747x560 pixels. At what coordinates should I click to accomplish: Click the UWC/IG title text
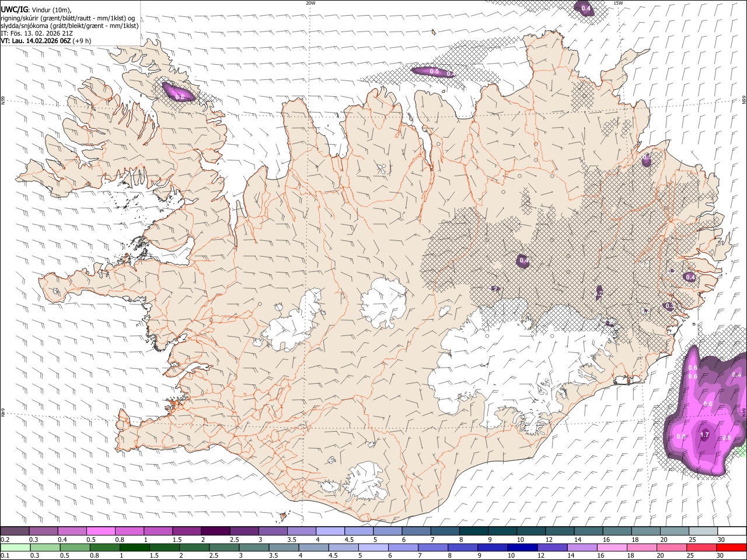pyautogui.click(x=14, y=9)
